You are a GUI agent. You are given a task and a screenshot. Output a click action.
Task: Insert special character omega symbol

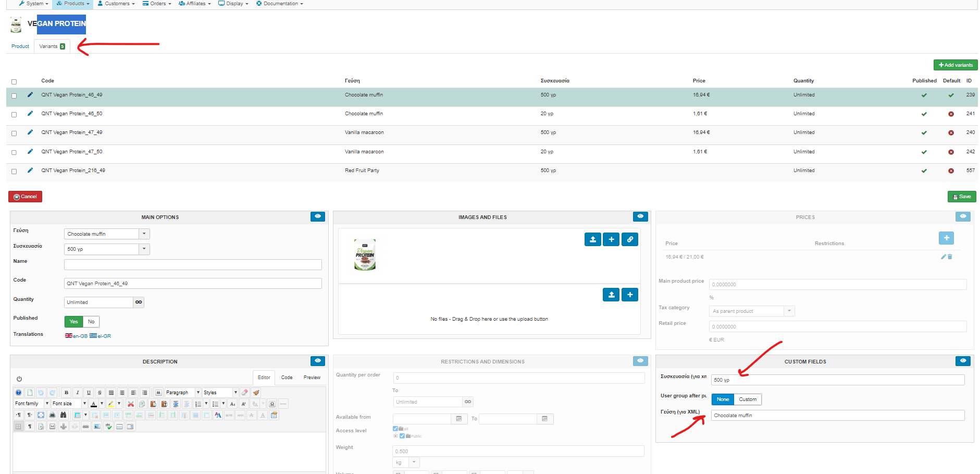[272, 404]
